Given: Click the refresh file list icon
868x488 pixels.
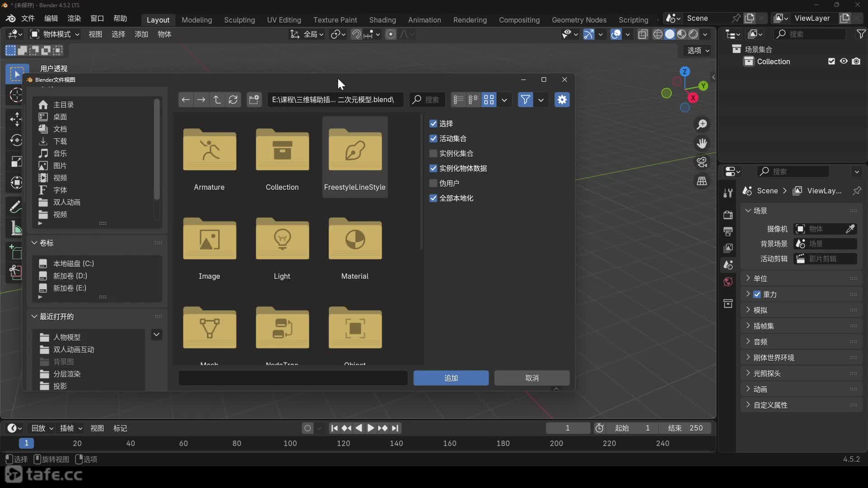Looking at the screenshot, I should (233, 100).
